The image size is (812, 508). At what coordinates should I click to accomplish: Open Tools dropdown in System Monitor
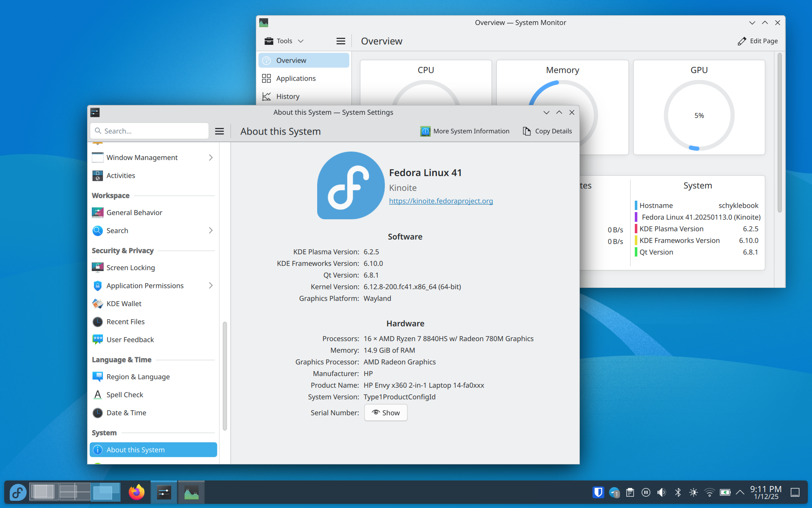[284, 41]
